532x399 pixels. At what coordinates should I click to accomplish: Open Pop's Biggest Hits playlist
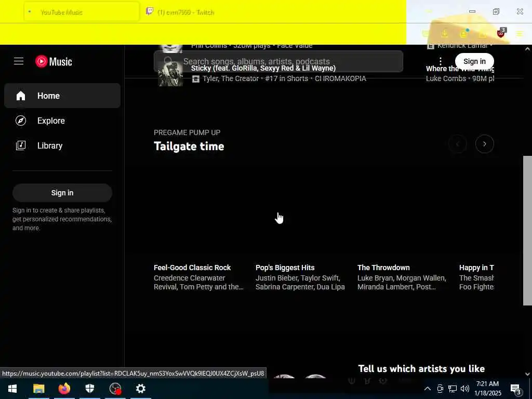(x=285, y=268)
